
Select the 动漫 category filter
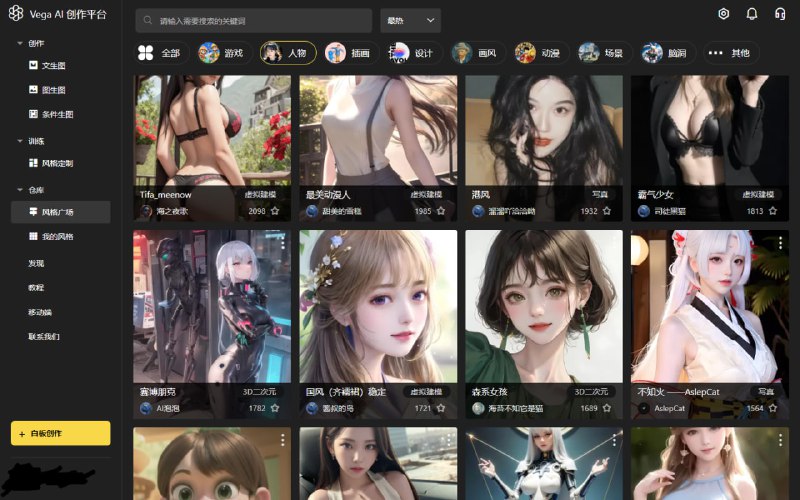pyautogui.click(x=540, y=53)
